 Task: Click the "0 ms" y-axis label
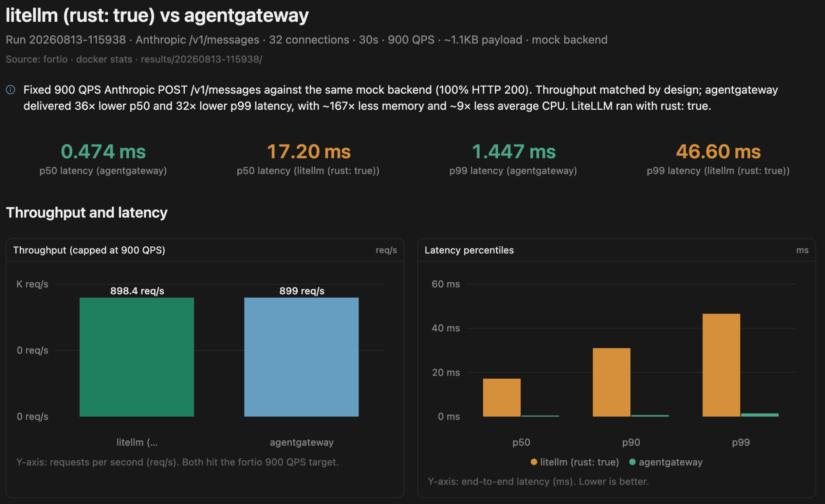(x=449, y=416)
